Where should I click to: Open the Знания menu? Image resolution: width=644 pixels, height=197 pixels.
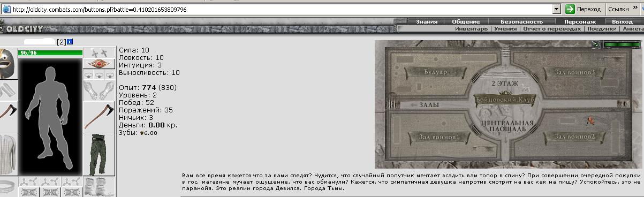tap(427, 21)
